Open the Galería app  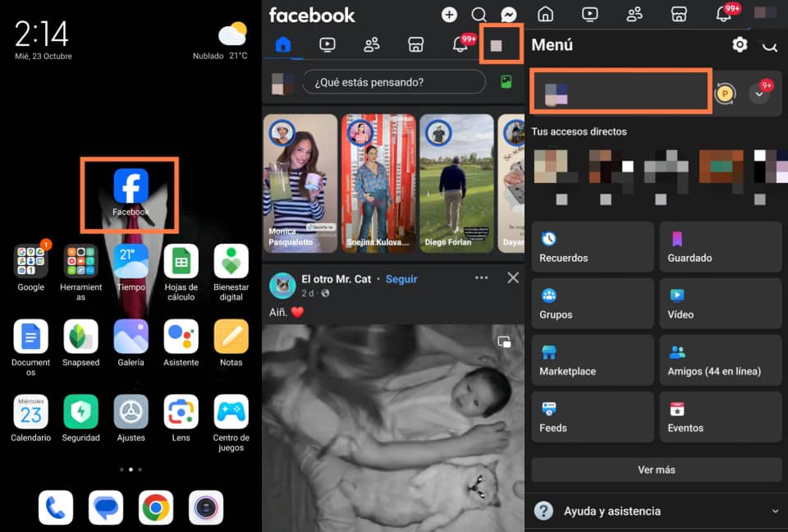point(131,337)
